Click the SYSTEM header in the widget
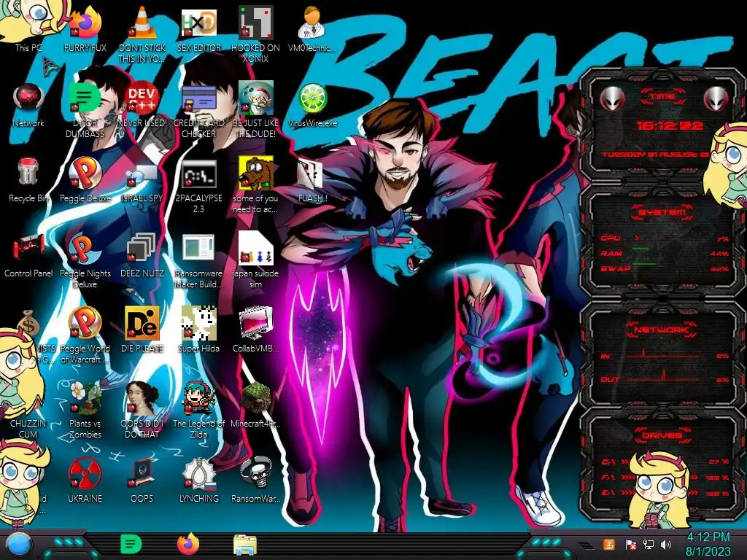 click(662, 212)
